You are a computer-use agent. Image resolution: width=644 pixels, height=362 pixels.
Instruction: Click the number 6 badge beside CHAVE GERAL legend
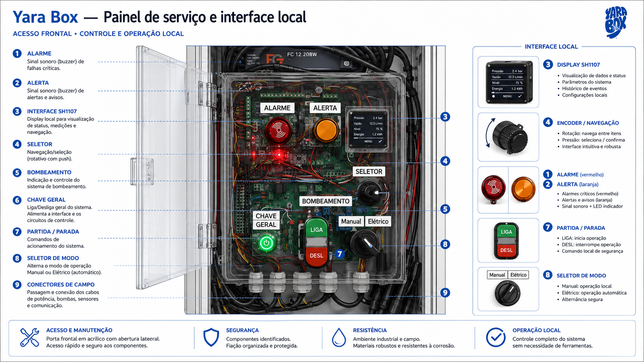pyautogui.click(x=17, y=200)
